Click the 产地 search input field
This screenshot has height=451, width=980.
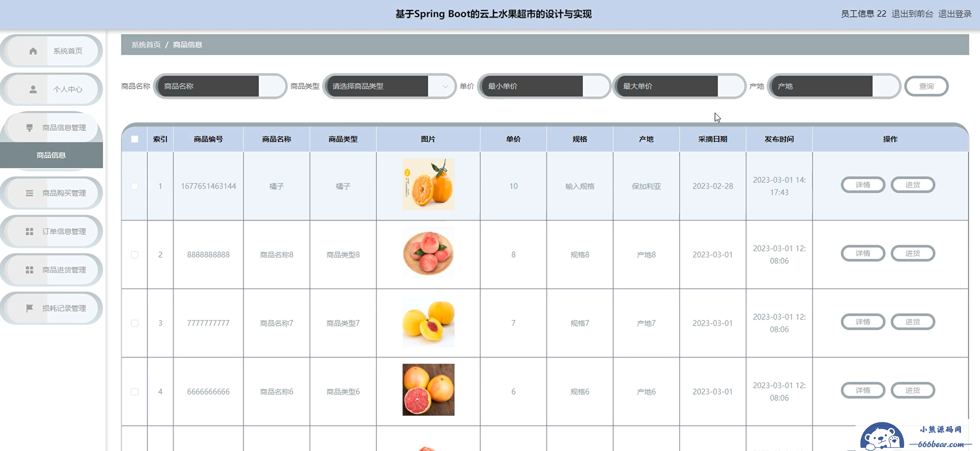click(834, 86)
